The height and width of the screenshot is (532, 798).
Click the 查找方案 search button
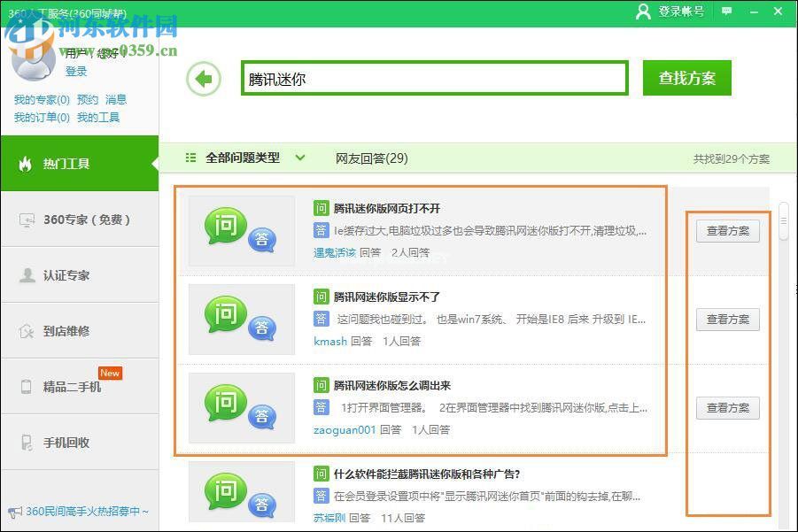click(686, 78)
